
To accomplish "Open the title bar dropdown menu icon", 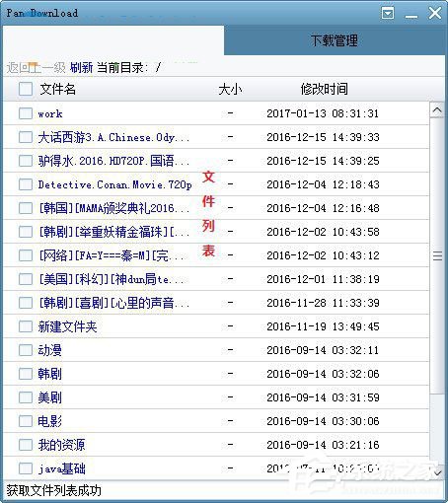I will (x=388, y=14).
